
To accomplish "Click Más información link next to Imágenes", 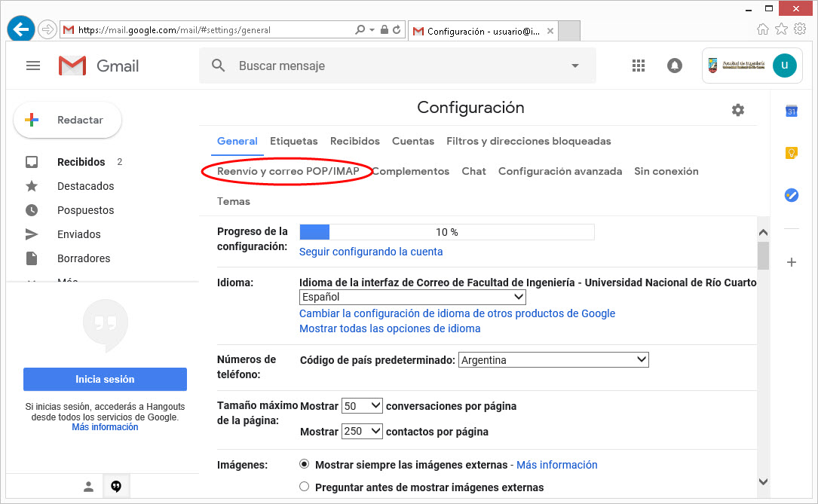I will [x=556, y=465].
